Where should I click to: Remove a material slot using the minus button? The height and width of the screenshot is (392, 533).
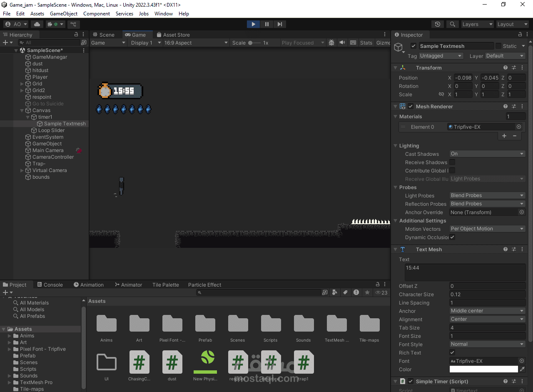[x=515, y=136]
